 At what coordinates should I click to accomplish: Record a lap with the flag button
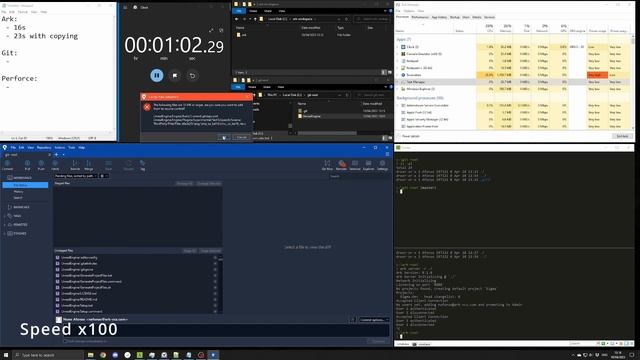175,76
